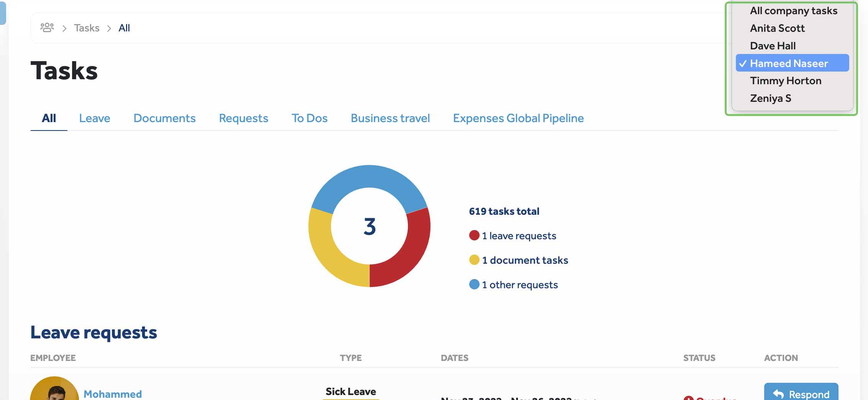This screenshot has width=868, height=400.
Task: Switch to the Leave tab
Action: tap(95, 118)
